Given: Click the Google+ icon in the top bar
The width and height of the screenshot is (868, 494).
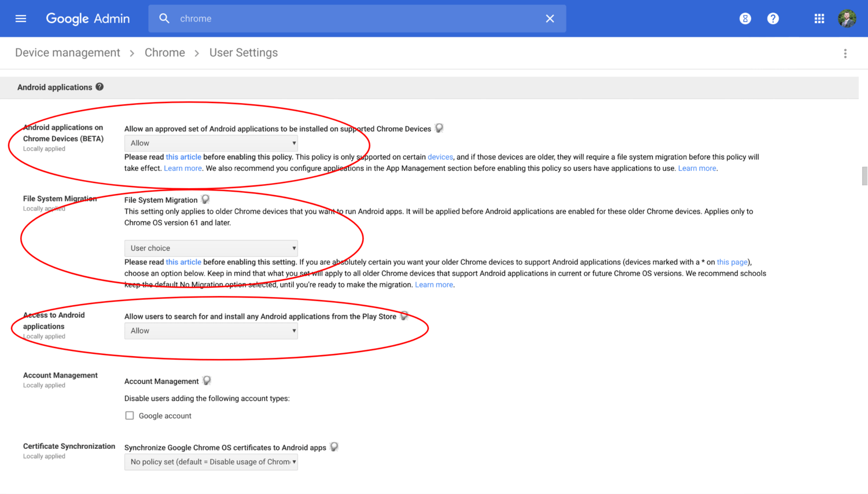Looking at the screenshot, I should 745,18.
